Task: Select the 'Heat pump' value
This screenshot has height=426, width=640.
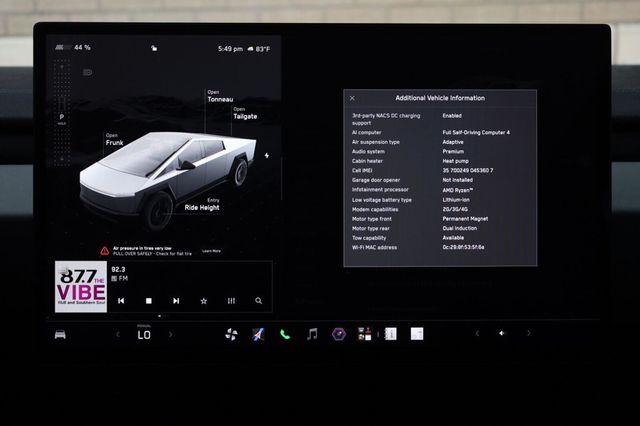Action: pos(456,161)
